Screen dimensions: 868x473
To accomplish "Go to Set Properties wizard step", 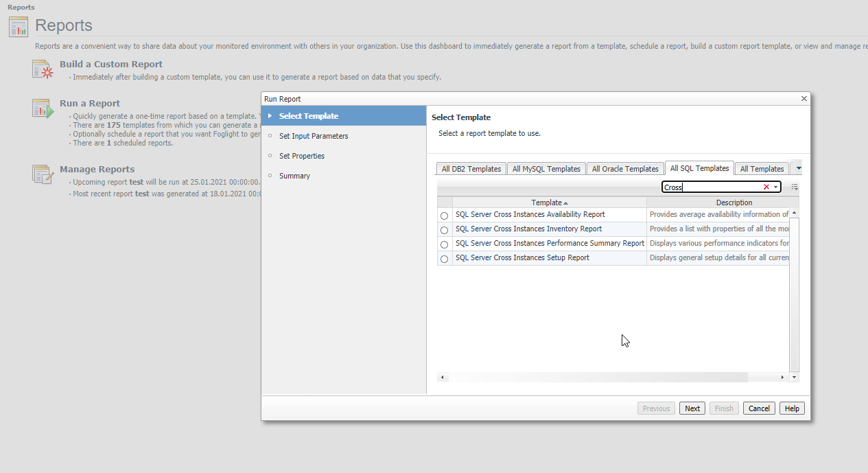I will (302, 156).
